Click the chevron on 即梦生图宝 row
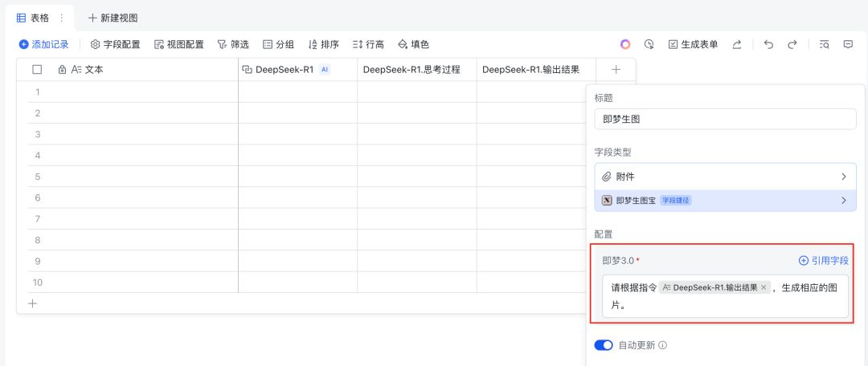This screenshot has width=868, height=366. tap(844, 201)
